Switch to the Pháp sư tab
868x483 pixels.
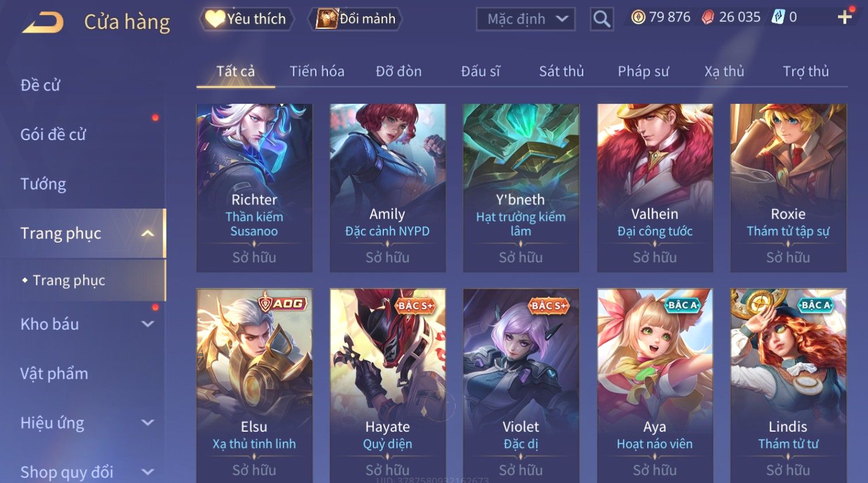click(x=643, y=71)
